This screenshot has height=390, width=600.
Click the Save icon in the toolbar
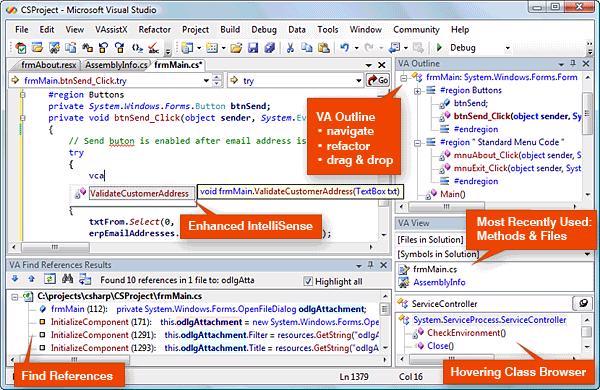[253, 48]
